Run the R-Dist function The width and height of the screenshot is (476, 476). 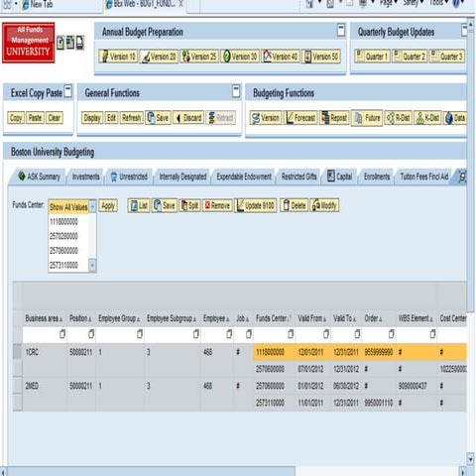399,118
